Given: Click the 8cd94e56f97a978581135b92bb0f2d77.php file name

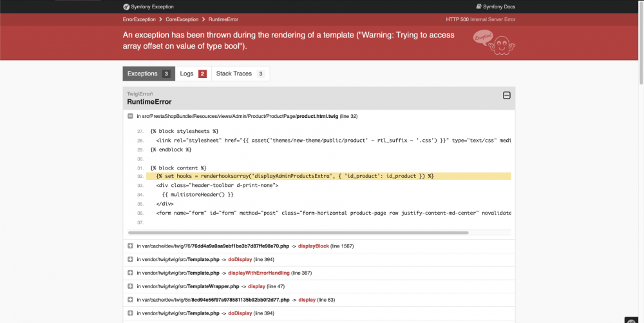Looking at the screenshot, I should click(240, 300).
